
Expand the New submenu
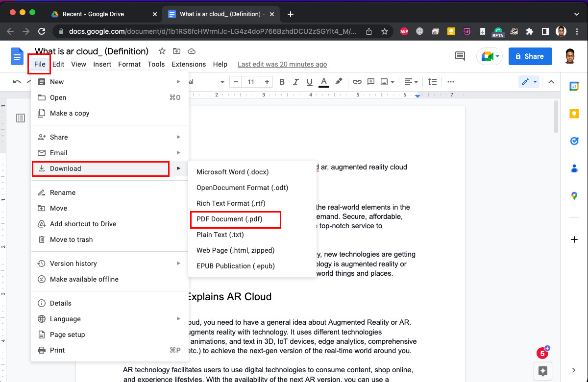coord(110,82)
